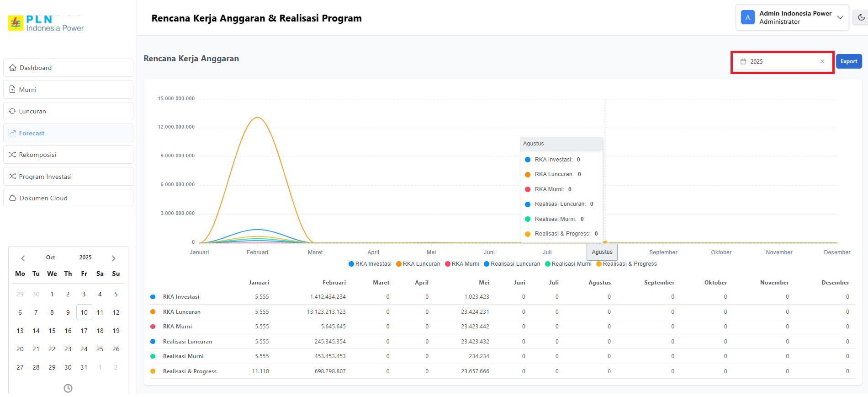Click the Dashboard home icon

pyautogui.click(x=13, y=68)
